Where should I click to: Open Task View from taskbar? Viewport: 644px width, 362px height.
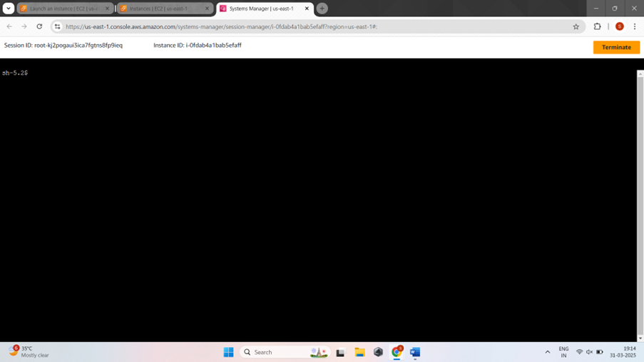pyautogui.click(x=340, y=352)
